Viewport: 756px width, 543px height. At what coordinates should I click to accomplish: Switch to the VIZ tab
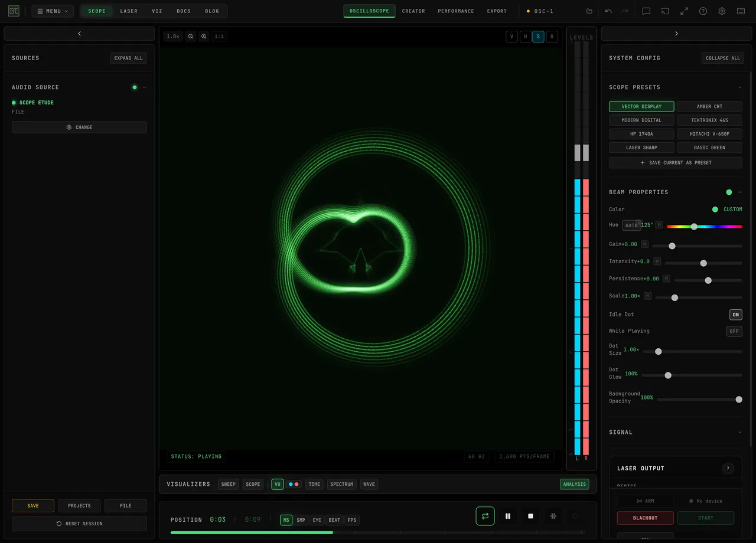click(x=157, y=11)
